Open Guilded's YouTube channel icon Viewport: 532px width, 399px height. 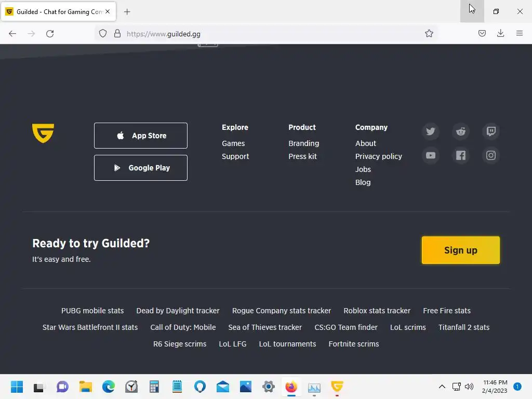[431, 155]
